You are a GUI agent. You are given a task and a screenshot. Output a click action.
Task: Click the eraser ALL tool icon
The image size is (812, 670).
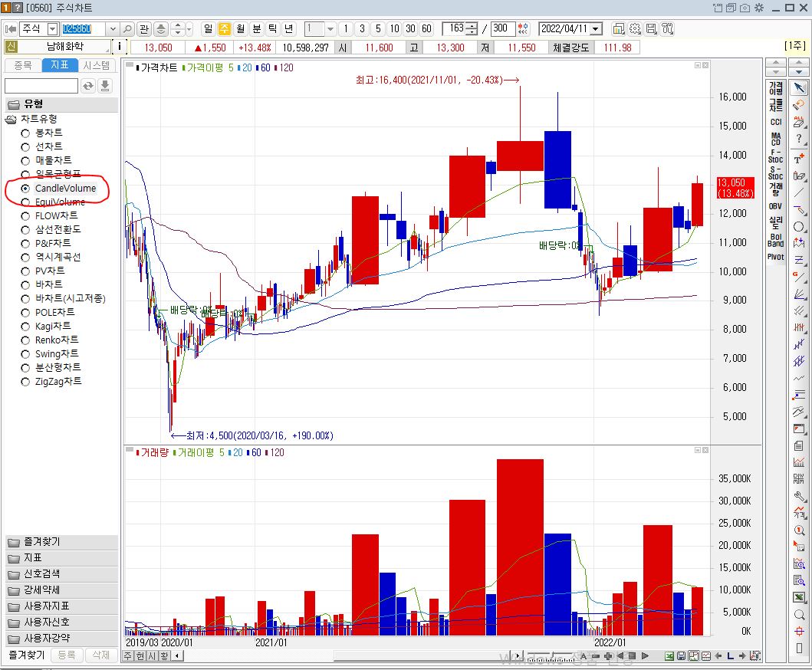pyautogui.click(x=799, y=122)
